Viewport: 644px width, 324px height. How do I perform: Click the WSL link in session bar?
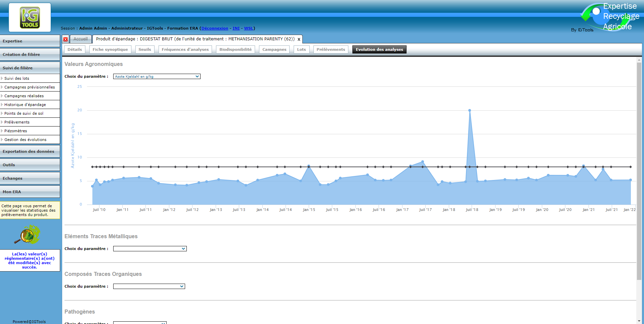pyautogui.click(x=249, y=28)
